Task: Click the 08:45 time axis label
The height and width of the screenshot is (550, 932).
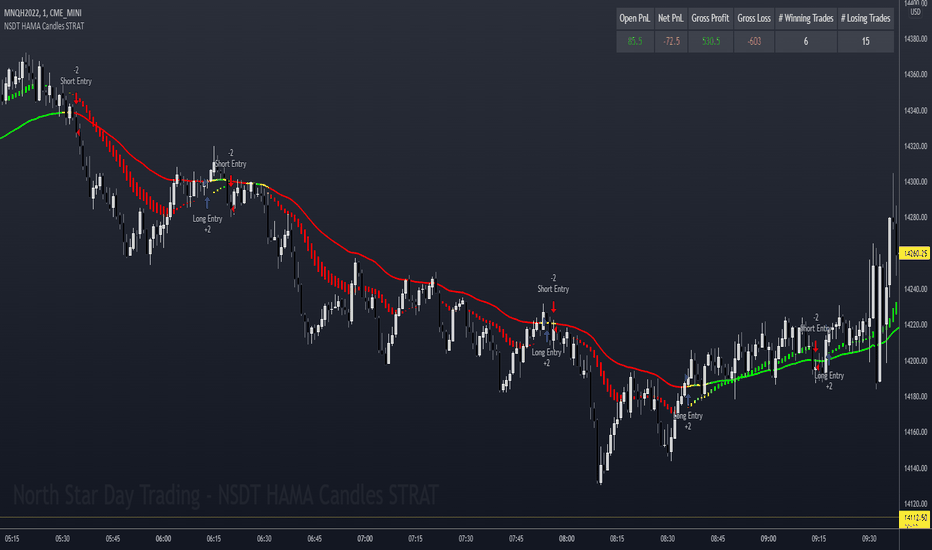Action: [x=718, y=539]
